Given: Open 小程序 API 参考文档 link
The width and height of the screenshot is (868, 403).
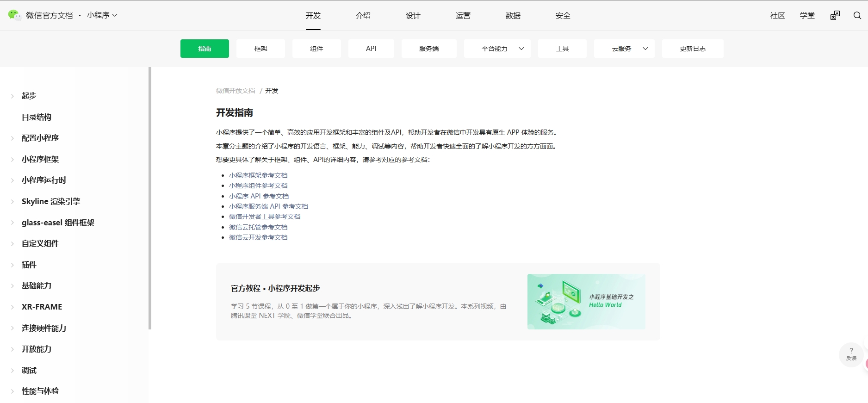Looking at the screenshot, I should [x=259, y=196].
